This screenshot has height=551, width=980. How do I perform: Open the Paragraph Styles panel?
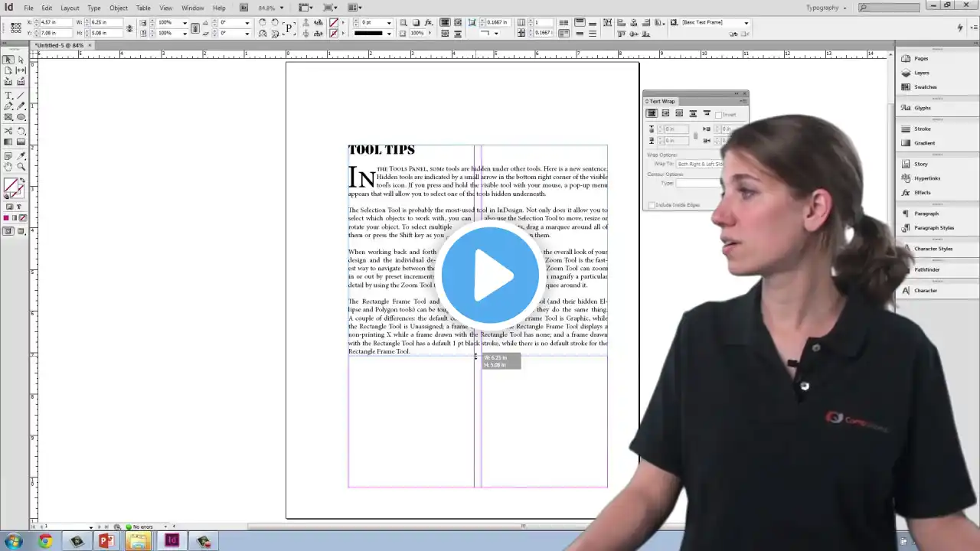(x=933, y=228)
